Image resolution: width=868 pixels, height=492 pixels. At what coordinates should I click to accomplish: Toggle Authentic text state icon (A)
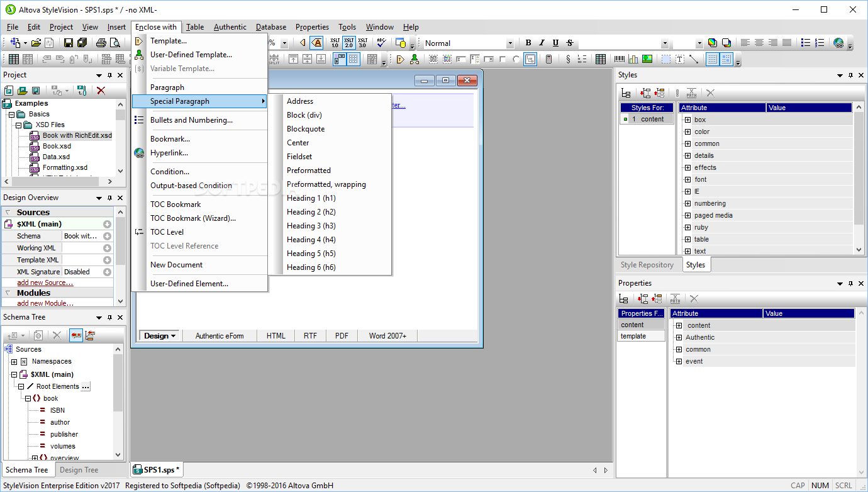tap(316, 43)
